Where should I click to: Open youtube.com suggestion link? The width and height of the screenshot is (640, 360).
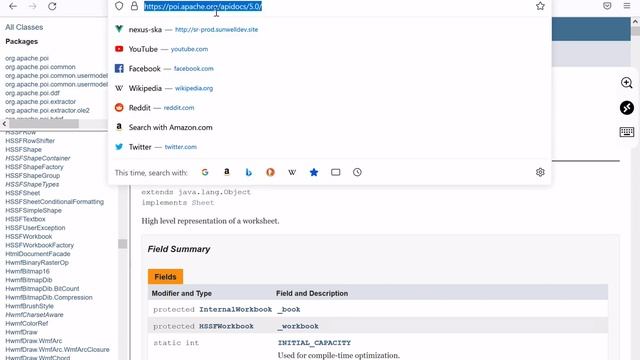pyautogui.click(x=189, y=49)
